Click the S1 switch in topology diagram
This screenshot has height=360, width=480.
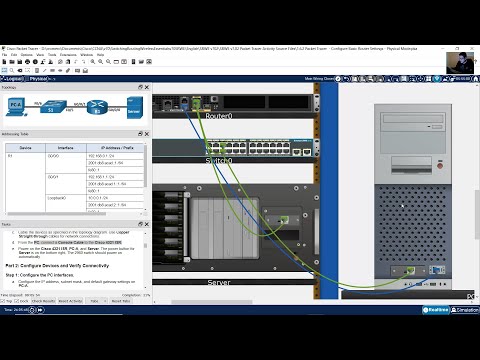pyautogui.click(x=53, y=107)
